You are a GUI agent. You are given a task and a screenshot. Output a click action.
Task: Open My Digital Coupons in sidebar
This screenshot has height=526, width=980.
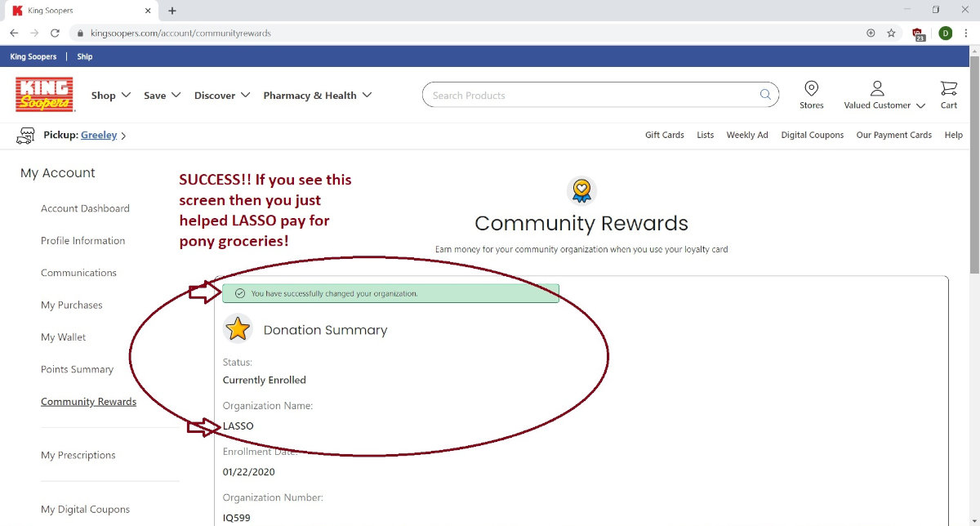tap(85, 510)
